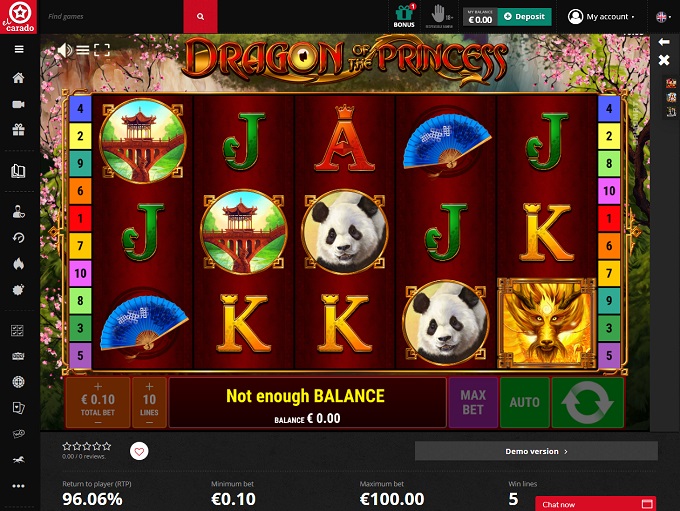Open the Demo version link
The width and height of the screenshot is (680, 511).
(536, 452)
